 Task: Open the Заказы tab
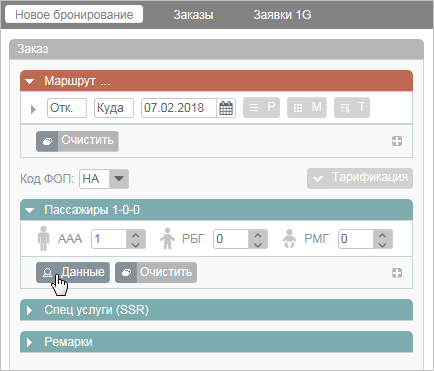[193, 15]
